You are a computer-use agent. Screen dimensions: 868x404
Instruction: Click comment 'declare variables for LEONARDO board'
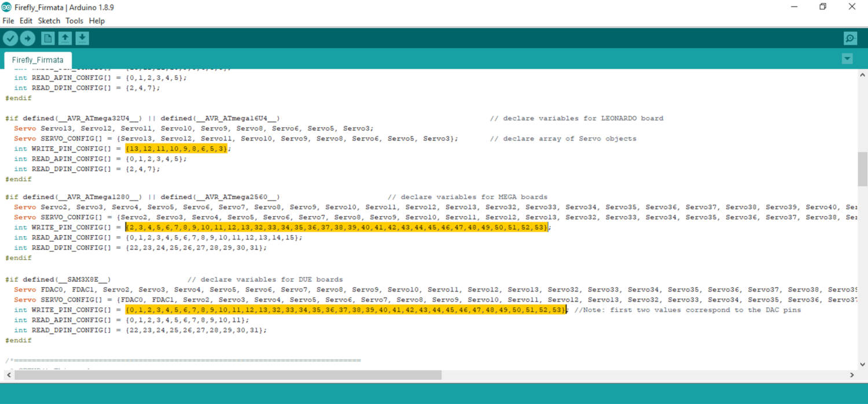(577, 118)
